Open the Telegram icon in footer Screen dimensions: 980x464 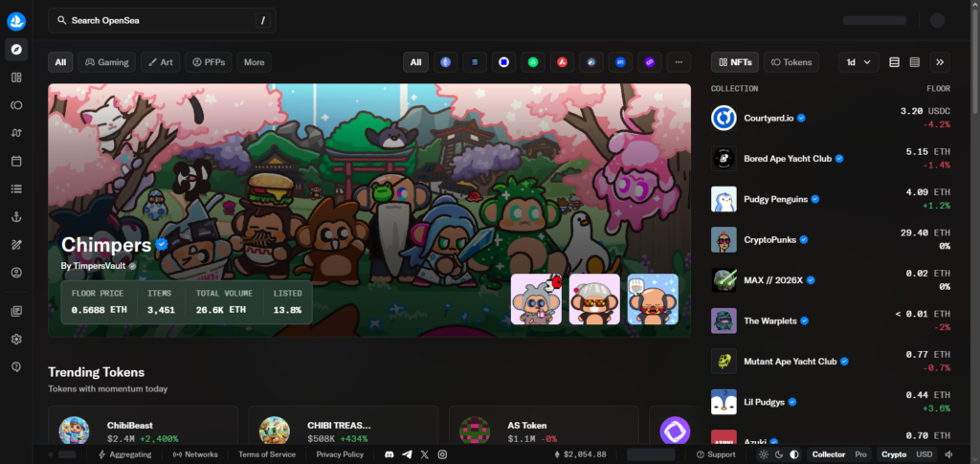point(407,454)
